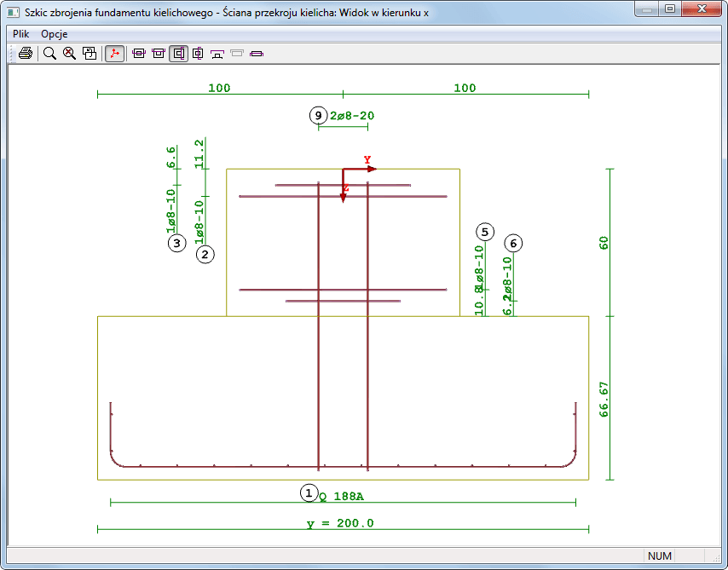
Task: Click the red Y axis label
Action: (367, 159)
